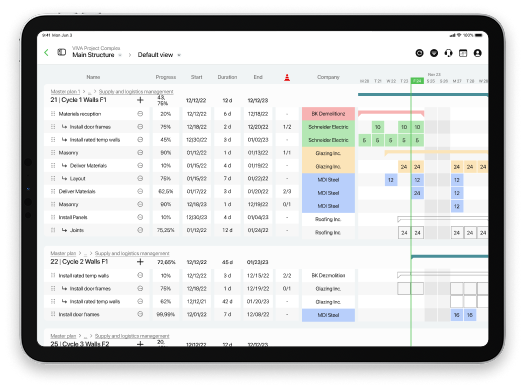Sort by the Company column header
The width and height of the screenshot is (526, 390).
point(328,77)
